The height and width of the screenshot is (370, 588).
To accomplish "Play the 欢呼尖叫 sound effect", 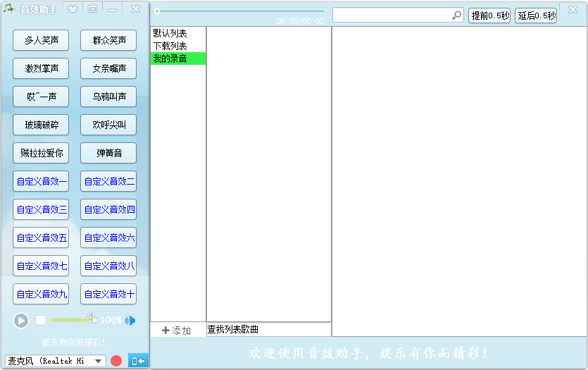I will [x=108, y=125].
